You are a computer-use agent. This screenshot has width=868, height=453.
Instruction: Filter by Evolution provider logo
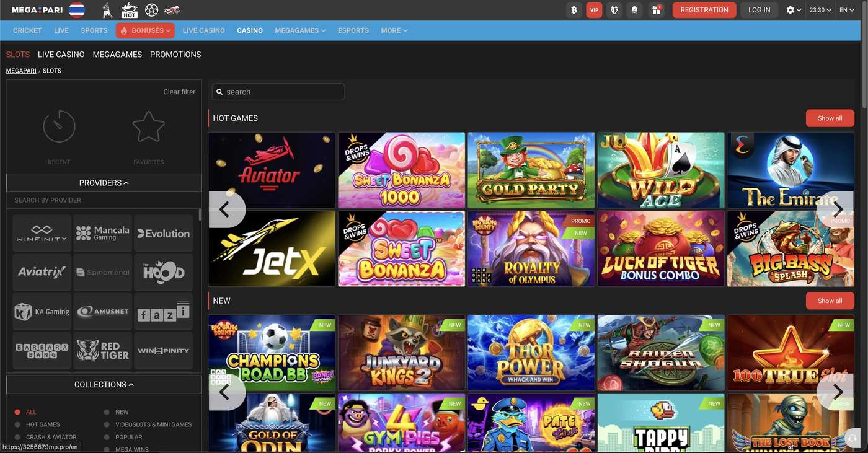tap(164, 233)
